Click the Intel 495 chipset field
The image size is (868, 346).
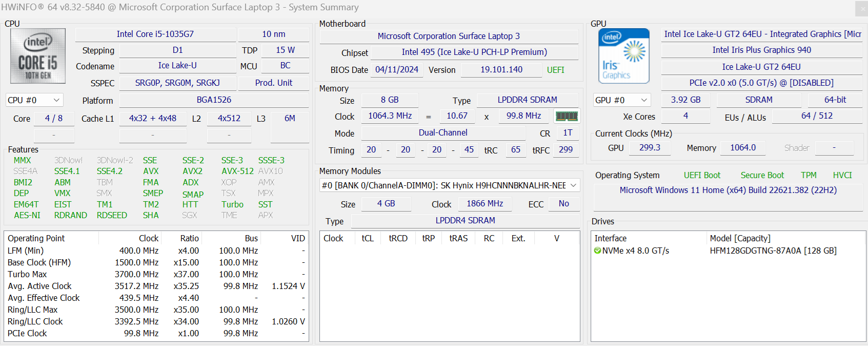(x=474, y=52)
